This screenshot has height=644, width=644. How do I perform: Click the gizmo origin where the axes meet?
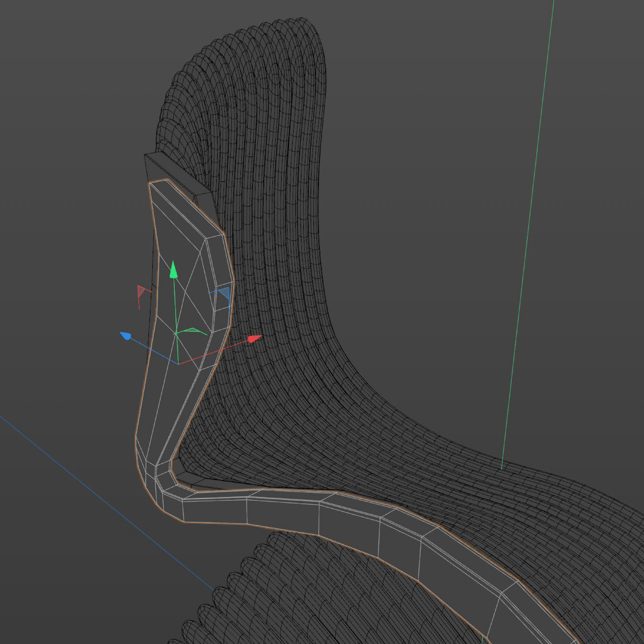[179, 364]
